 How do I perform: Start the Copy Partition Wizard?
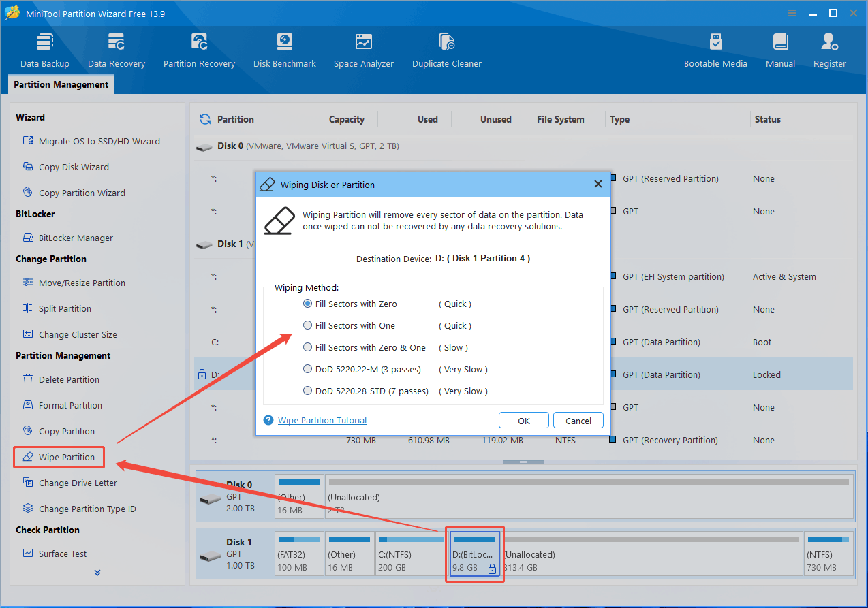point(74,193)
